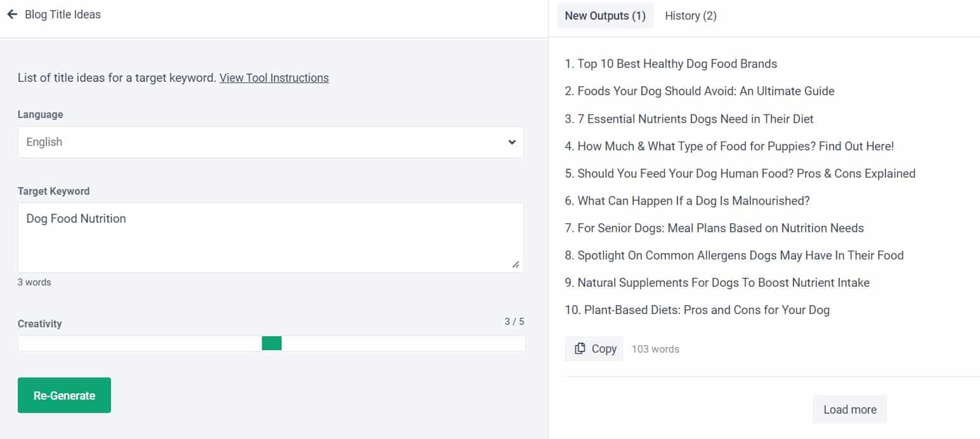Select the human food pros and cons title
The width and height of the screenshot is (980, 439).
tap(740, 173)
